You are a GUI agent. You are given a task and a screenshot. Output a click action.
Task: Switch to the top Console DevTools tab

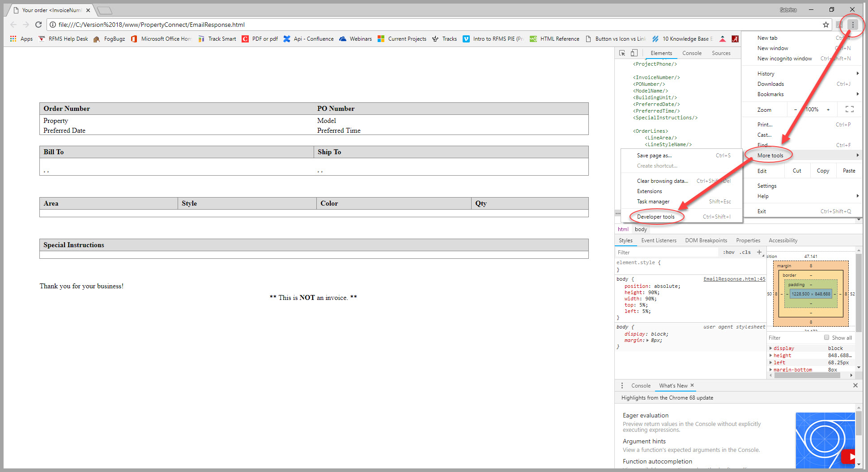tap(692, 53)
